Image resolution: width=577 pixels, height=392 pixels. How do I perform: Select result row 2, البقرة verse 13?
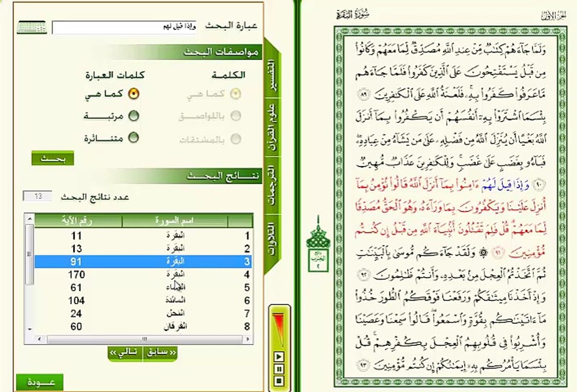point(143,248)
